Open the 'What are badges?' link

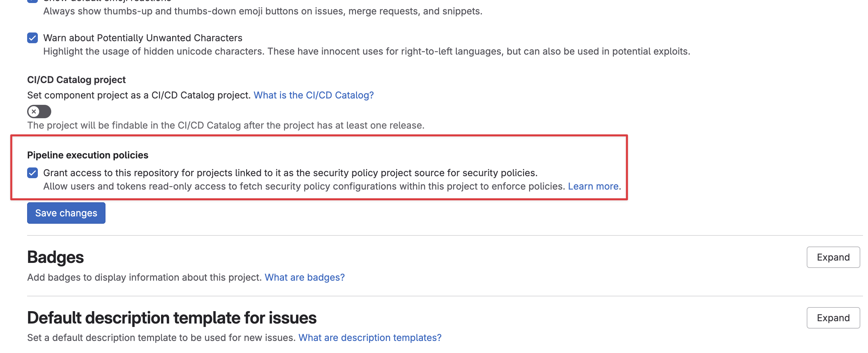click(x=304, y=278)
